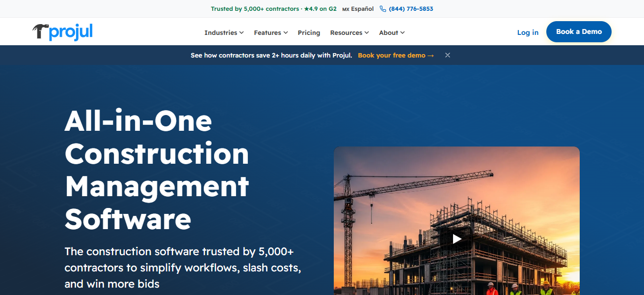Open the construction site video thumbnail
Viewport: 644px width, 295px height.
456,221
